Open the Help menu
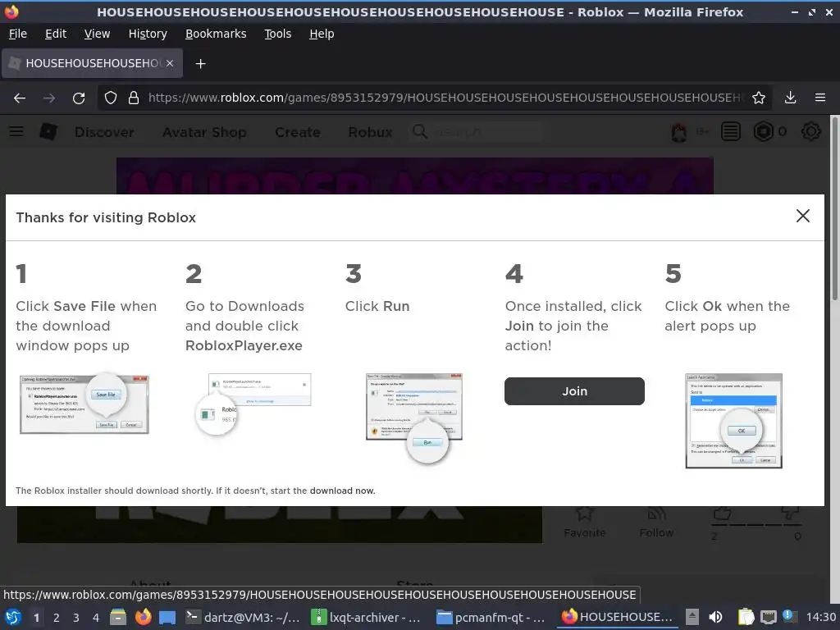The height and width of the screenshot is (630, 840). coord(322,34)
